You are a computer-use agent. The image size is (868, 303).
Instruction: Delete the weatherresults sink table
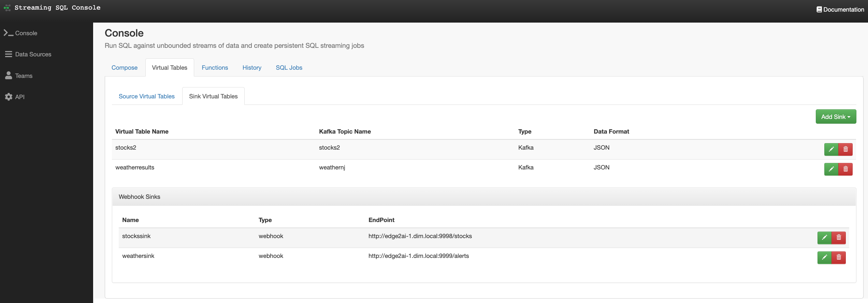tap(845, 169)
